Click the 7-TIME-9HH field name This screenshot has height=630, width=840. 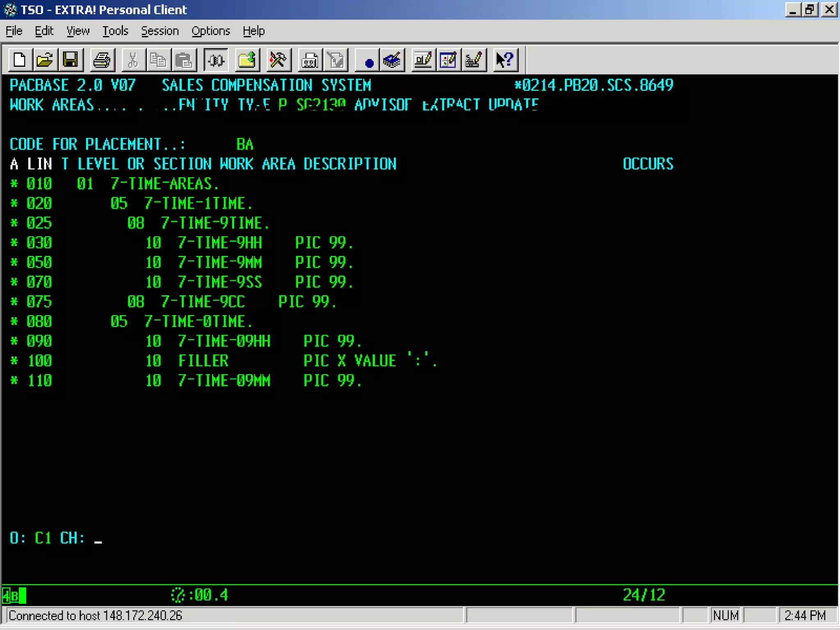point(220,243)
